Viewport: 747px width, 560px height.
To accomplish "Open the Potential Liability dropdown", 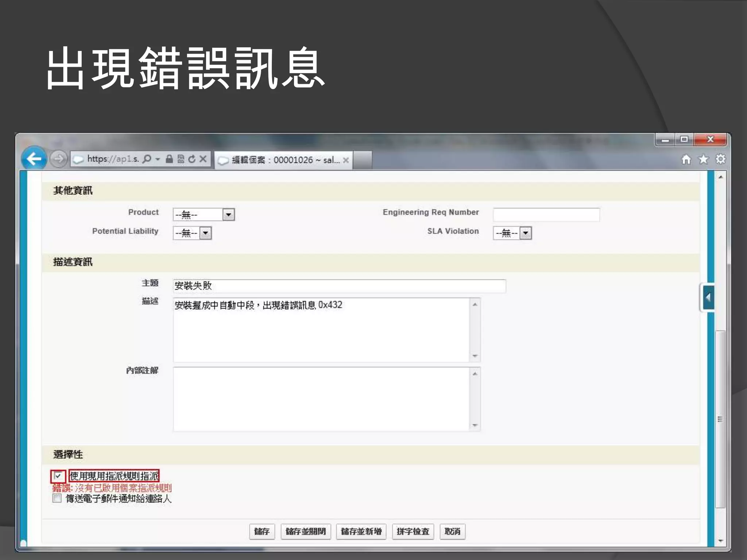I will 192,233.
